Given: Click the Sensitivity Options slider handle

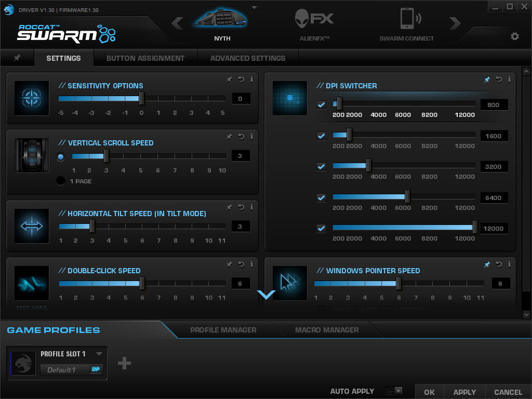Looking at the screenshot, I should point(141,98).
